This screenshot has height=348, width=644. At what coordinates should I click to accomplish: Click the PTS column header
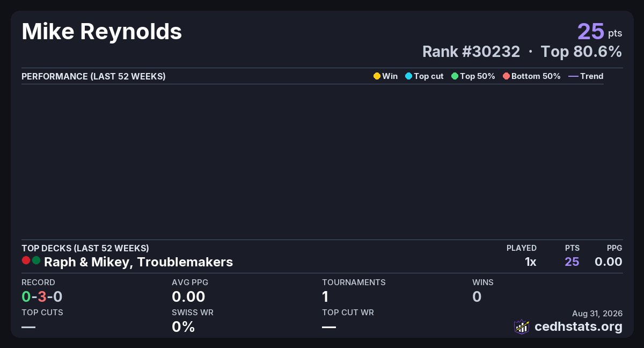572,248
